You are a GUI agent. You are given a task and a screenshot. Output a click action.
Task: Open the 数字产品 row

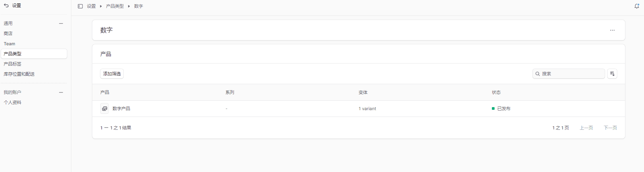coord(121,108)
